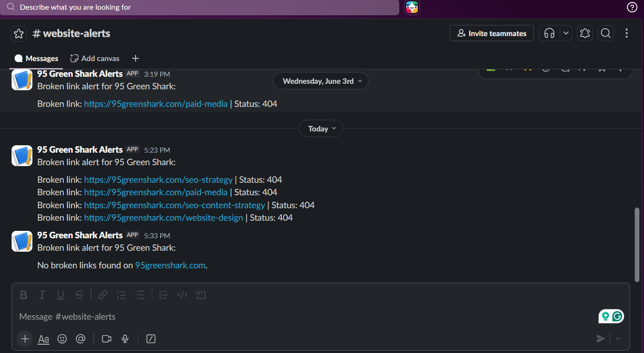Screen dimensions: 644x353
Task: Click the Invite teammates button
Action: coord(491,33)
